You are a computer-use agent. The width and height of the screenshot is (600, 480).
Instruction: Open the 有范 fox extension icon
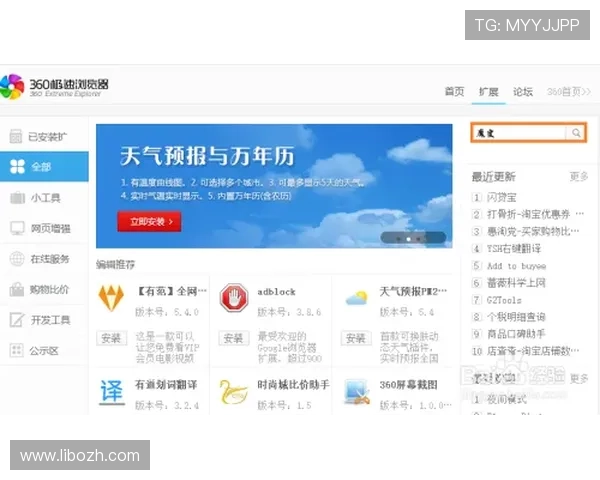pyautogui.click(x=111, y=297)
